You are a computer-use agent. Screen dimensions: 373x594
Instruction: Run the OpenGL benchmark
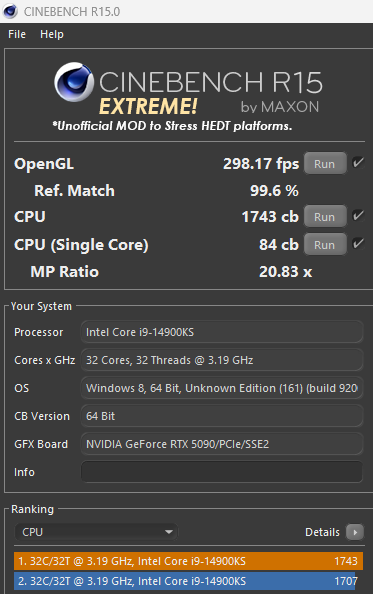point(325,164)
